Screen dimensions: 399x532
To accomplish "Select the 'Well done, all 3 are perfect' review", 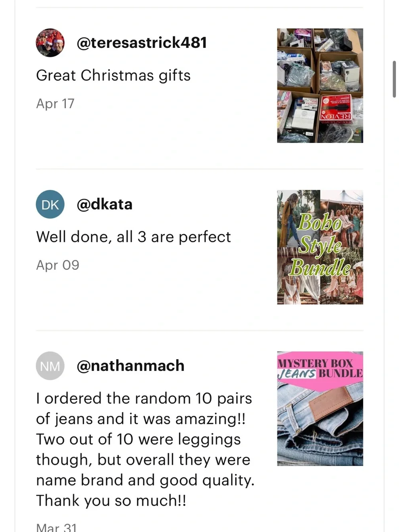I will click(133, 237).
